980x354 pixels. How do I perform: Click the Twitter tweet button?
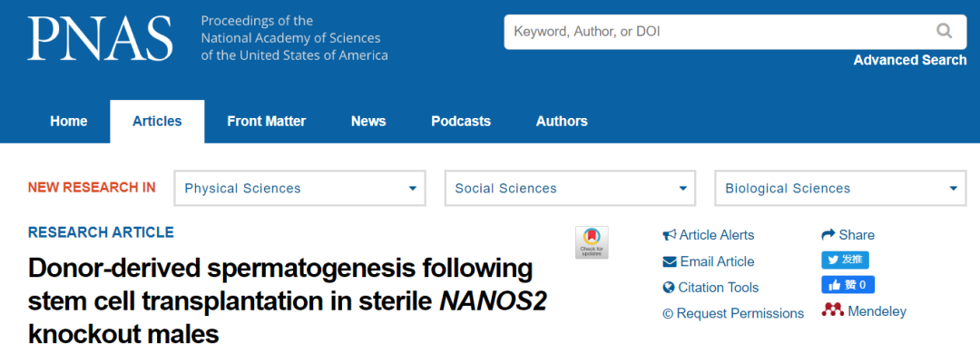[x=845, y=261]
